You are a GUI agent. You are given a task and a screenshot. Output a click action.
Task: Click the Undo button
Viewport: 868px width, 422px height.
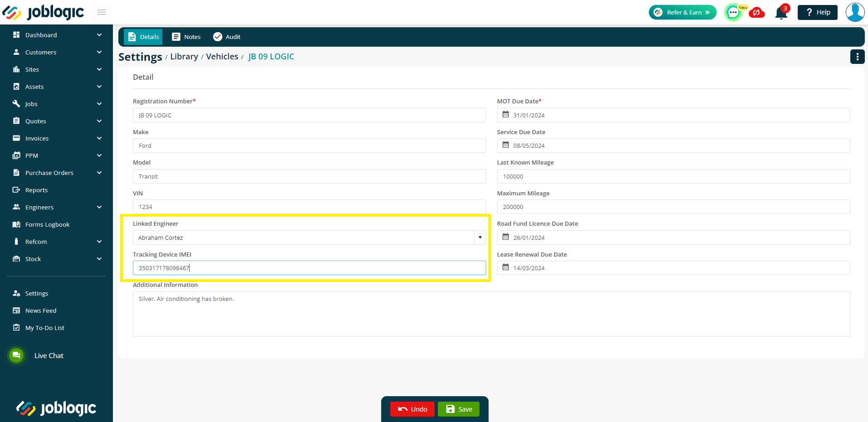click(x=412, y=409)
